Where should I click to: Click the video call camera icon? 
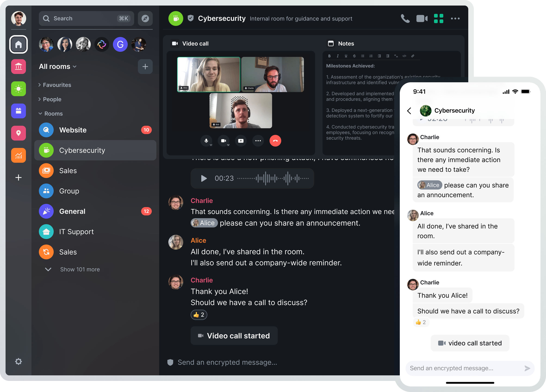[421, 19]
